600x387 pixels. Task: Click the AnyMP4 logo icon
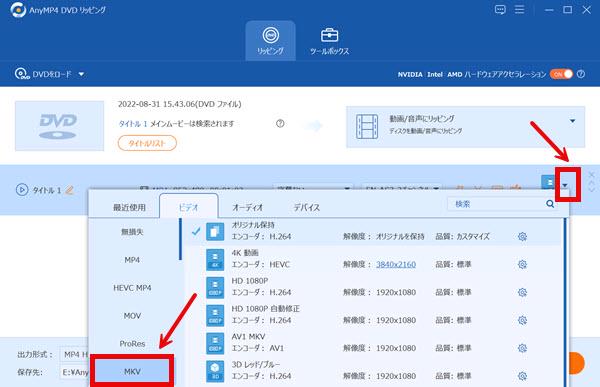tap(18, 10)
